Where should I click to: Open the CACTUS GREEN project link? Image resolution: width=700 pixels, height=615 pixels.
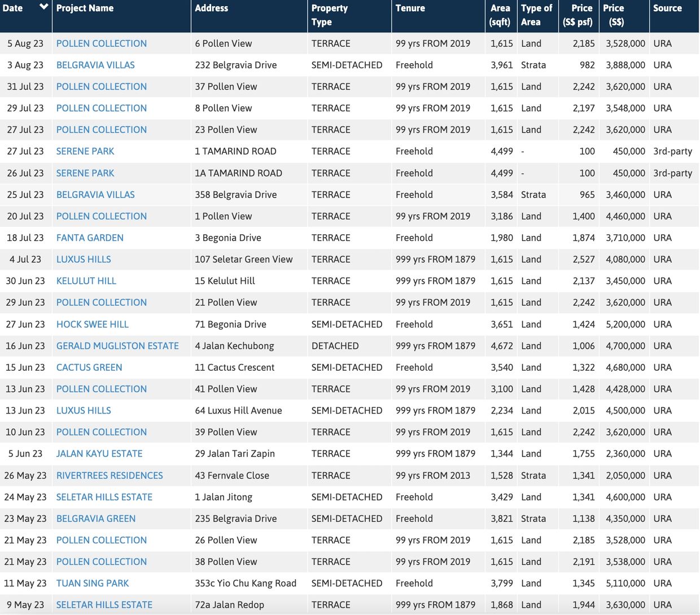tap(89, 367)
